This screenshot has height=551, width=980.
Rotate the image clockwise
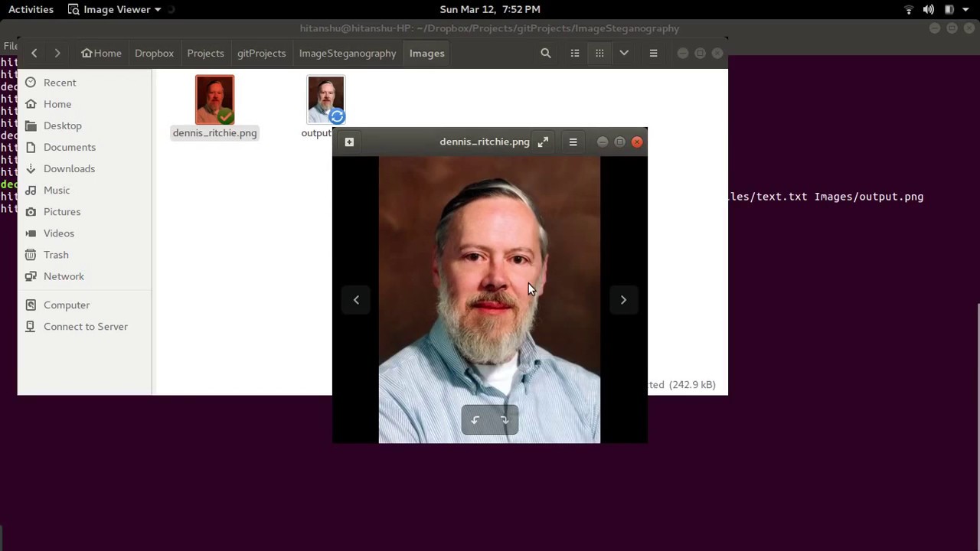(505, 420)
